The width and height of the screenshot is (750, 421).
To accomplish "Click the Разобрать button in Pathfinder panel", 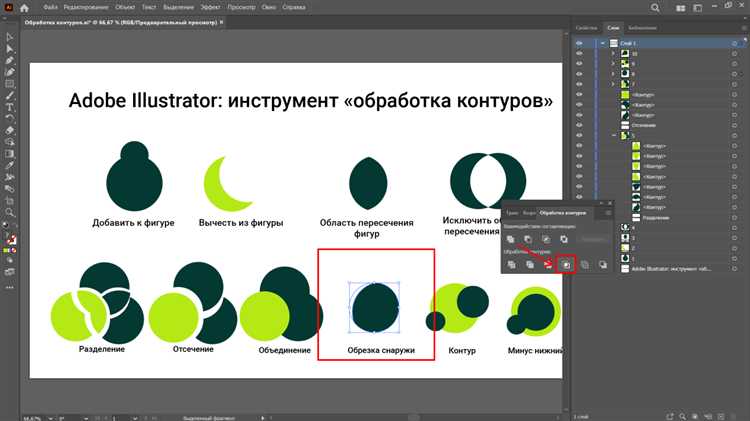I will [592, 240].
